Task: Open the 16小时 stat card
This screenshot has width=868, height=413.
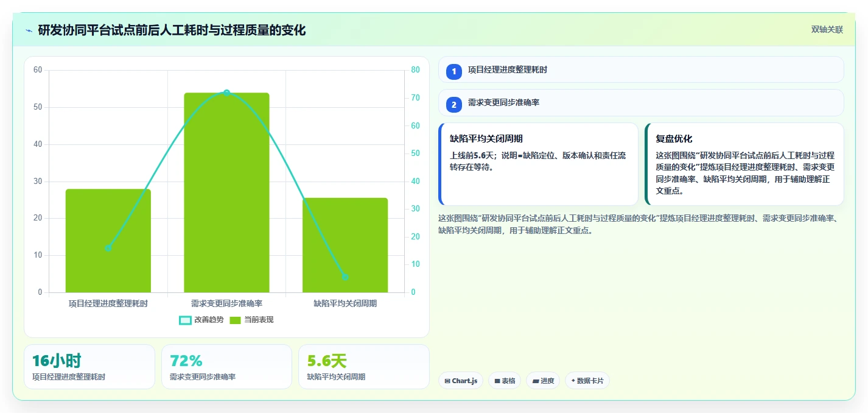Action: pyautogui.click(x=89, y=367)
